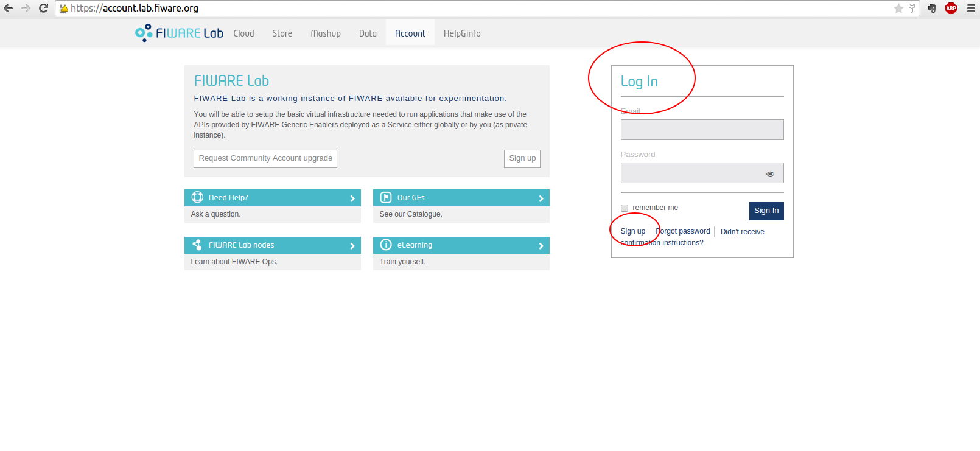The height and width of the screenshot is (451, 980).
Task: Click the Train yourself text
Action: (x=402, y=262)
